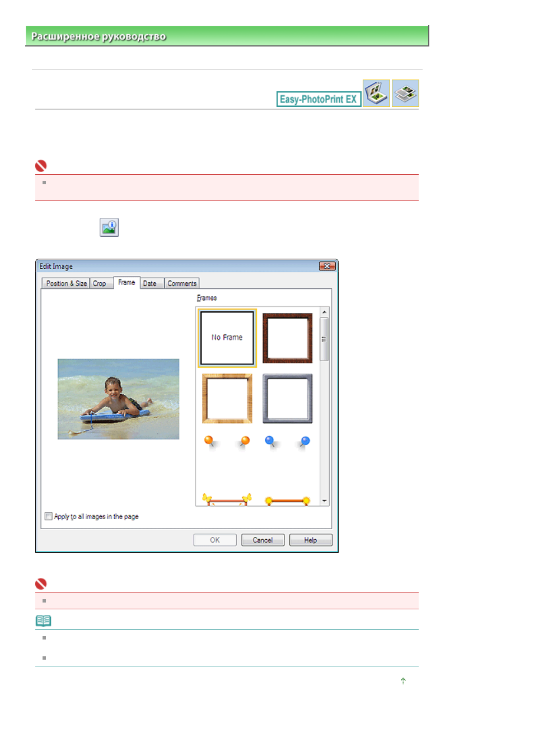Image resolution: width=534 pixels, height=756 pixels.
Task: Click the Frames list scroll down arrow
Action: click(x=324, y=501)
